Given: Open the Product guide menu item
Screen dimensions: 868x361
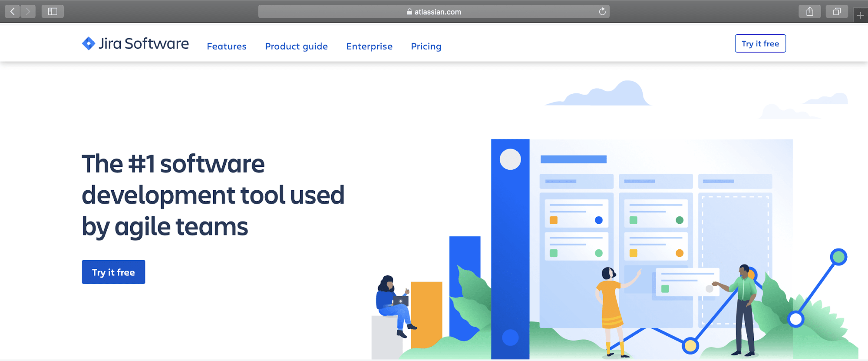Looking at the screenshot, I should [297, 46].
